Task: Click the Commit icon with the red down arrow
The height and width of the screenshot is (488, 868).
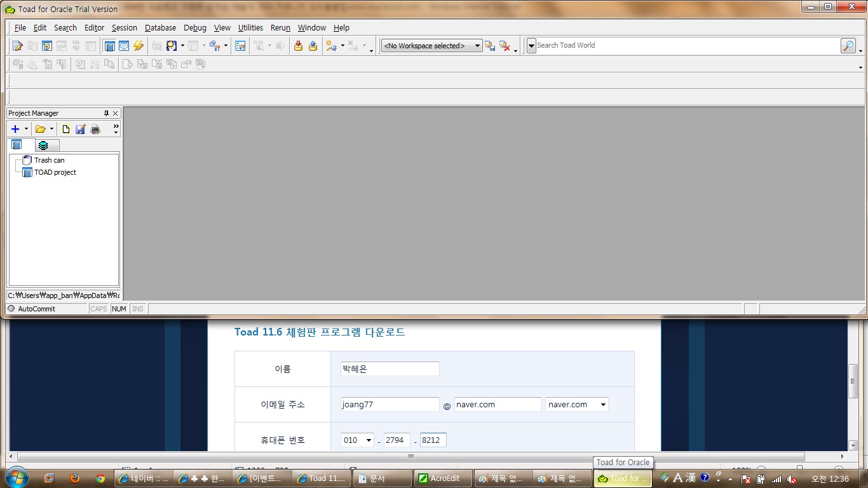Action: (298, 46)
